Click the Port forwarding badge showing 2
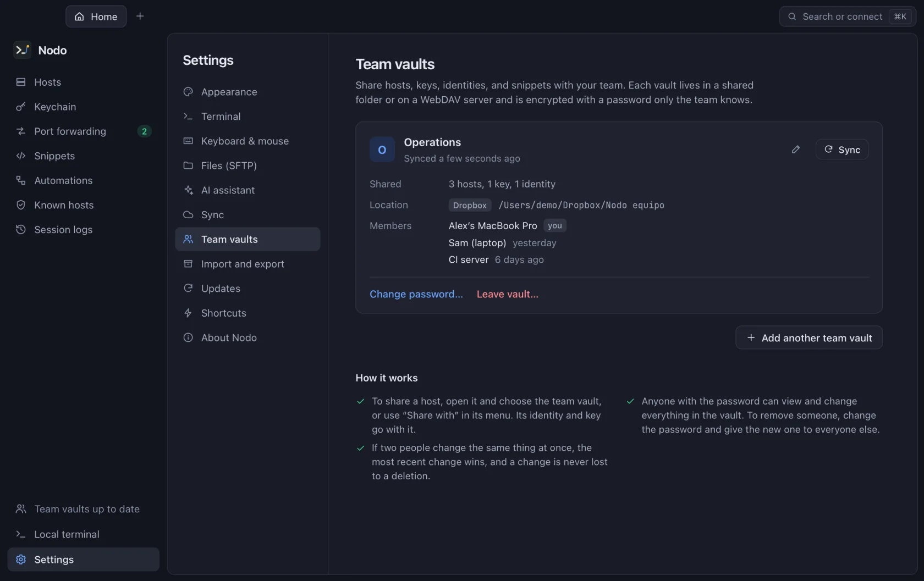The width and height of the screenshot is (924, 581). point(144,131)
